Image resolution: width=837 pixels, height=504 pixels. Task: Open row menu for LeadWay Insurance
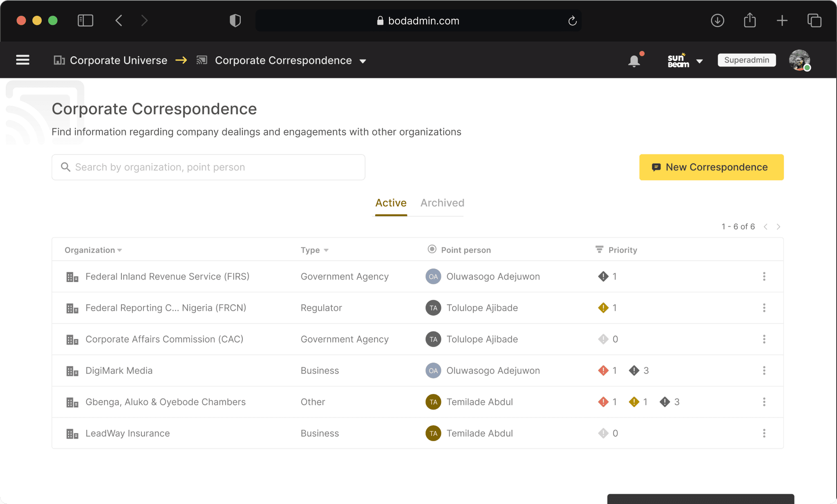[764, 433]
